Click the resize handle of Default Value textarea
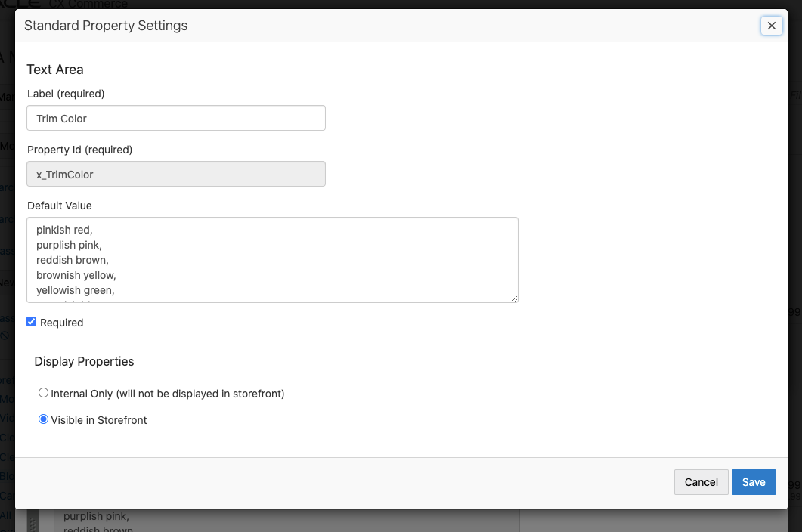Viewport: 802px width, 532px height. coord(514,298)
